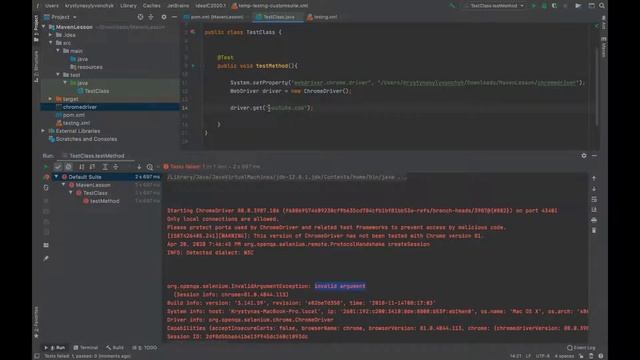Screen dimensions: 640x360
Task: Open the TODO tool window tab
Action: point(145,348)
